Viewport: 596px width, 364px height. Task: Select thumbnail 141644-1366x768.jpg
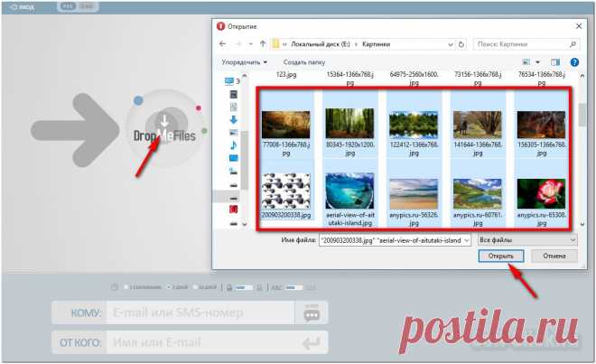[478, 125]
